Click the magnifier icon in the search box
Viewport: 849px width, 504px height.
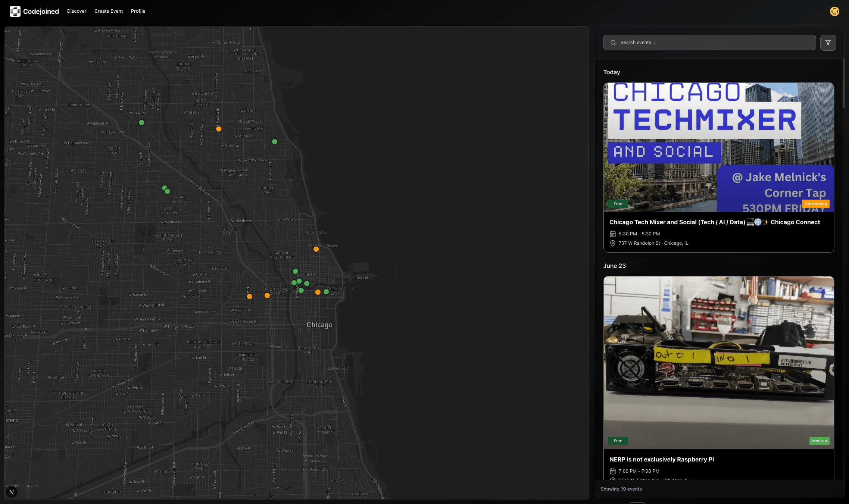pos(613,43)
